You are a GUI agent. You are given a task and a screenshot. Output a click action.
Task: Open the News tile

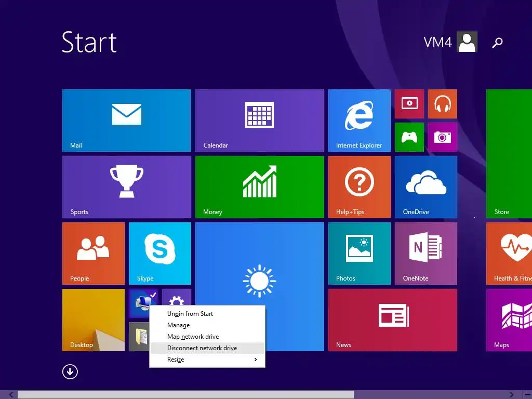pos(393,320)
